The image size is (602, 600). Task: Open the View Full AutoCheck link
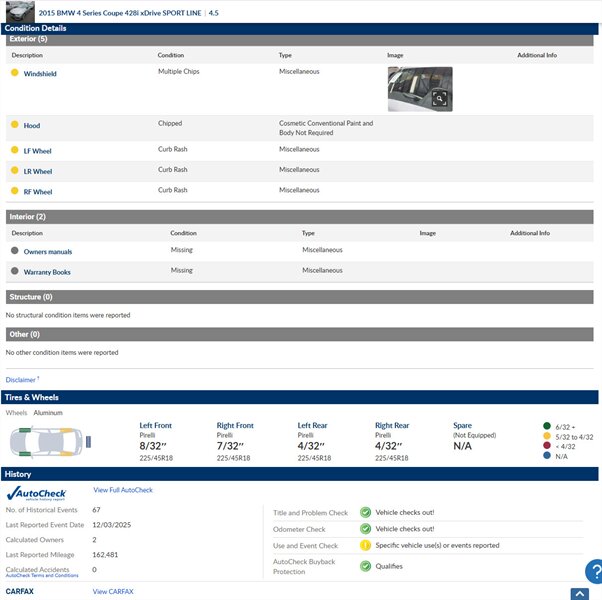(x=123, y=490)
